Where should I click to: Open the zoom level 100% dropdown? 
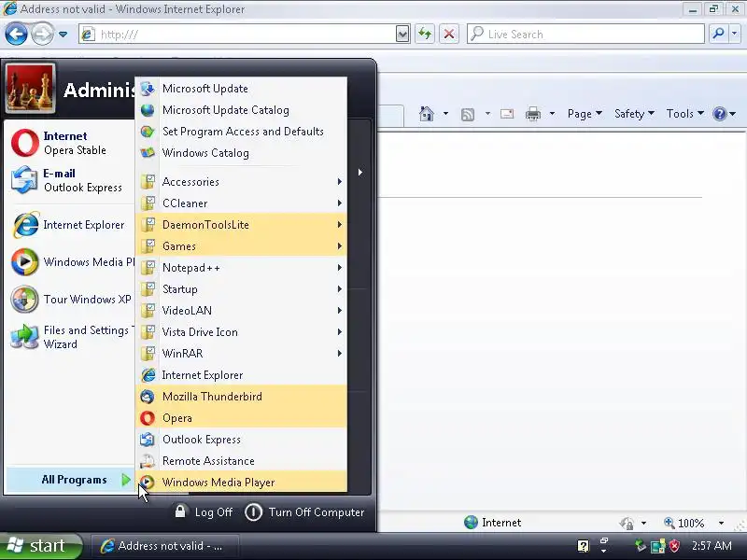(x=721, y=523)
